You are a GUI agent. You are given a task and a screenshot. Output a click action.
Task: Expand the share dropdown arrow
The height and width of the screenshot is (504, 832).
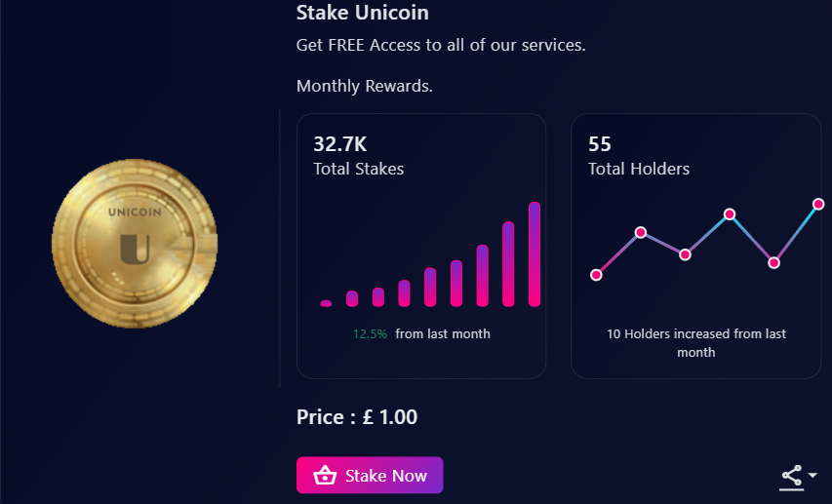pos(813,475)
